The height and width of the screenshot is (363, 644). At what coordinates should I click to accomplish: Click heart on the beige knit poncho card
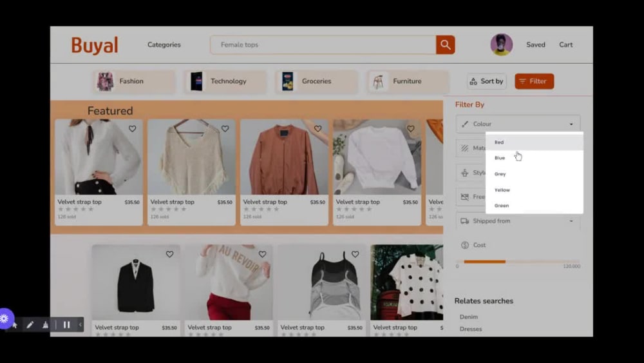(x=225, y=129)
